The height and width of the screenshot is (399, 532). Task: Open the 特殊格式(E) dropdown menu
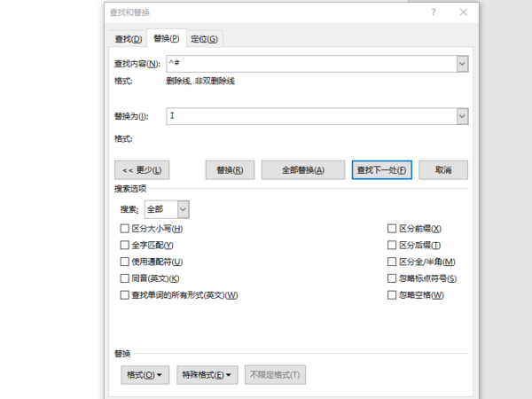207,375
